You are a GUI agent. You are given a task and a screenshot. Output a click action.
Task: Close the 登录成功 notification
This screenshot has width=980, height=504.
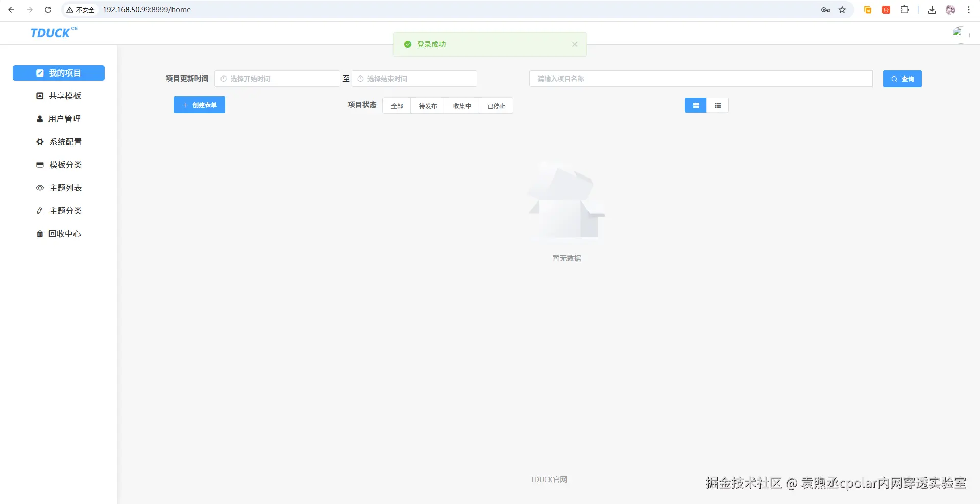click(575, 44)
